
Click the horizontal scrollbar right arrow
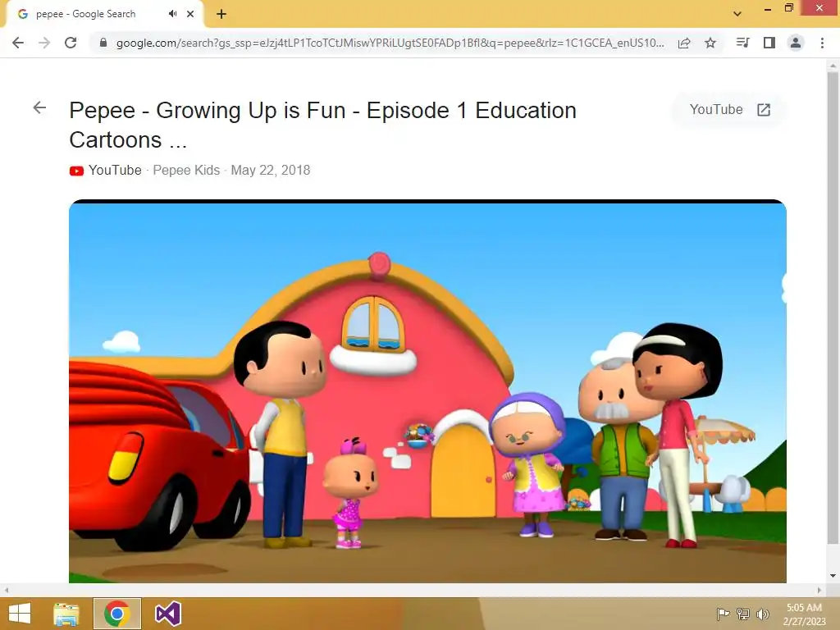click(819, 590)
